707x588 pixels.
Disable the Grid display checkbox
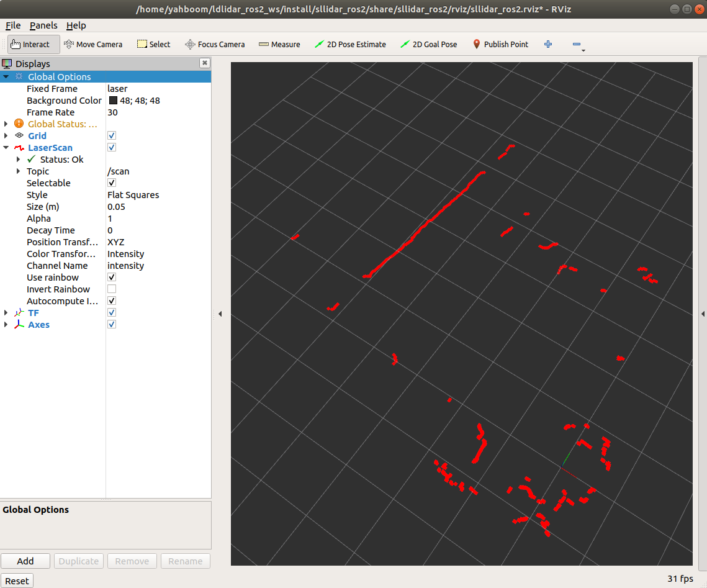pyautogui.click(x=112, y=135)
